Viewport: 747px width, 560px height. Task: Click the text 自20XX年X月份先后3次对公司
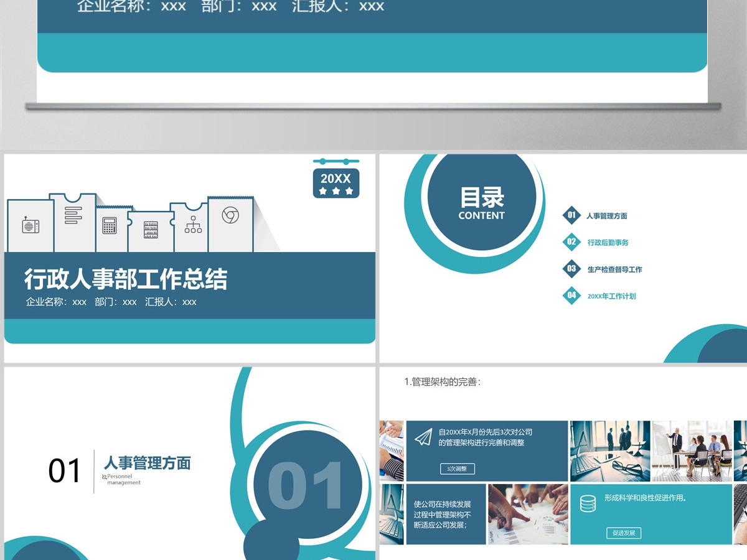pyautogui.click(x=486, y=432)
